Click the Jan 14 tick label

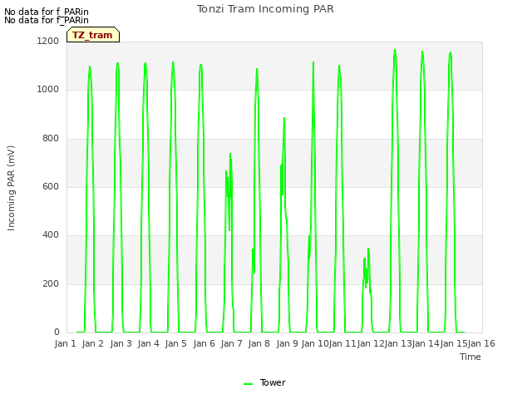tap(426, 343)
